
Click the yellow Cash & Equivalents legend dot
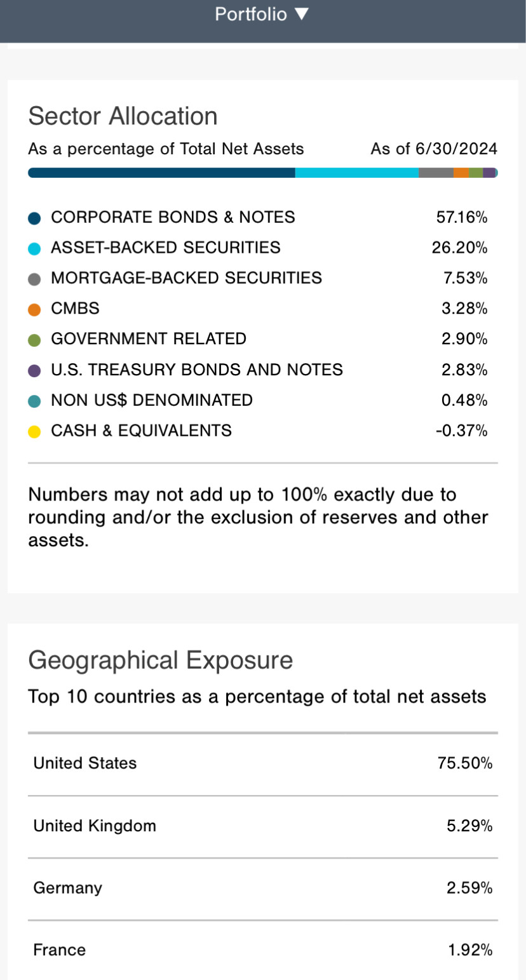(35, 431)
